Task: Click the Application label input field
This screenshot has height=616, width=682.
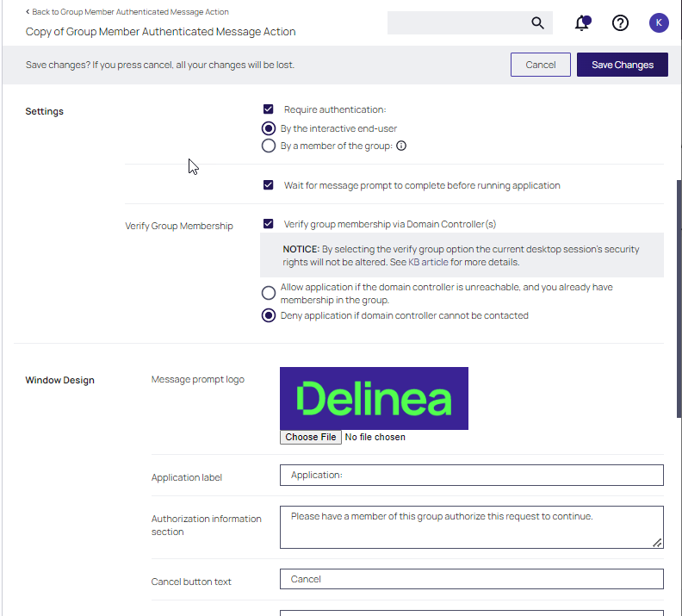Action: pyautogui.click(x=471, y=475)
